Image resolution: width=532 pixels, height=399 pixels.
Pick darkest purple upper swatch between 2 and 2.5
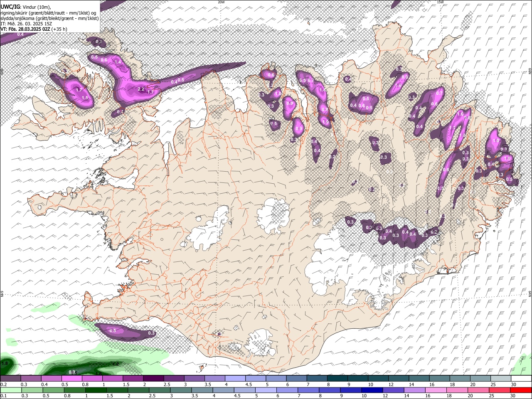click(153, 379)
